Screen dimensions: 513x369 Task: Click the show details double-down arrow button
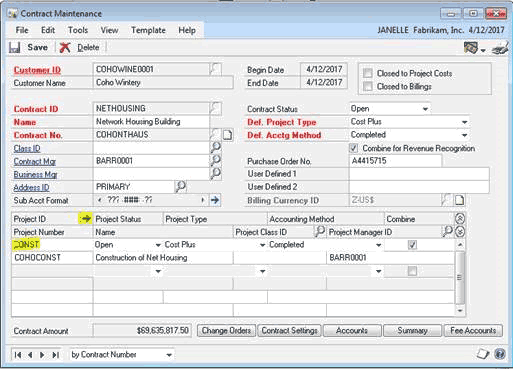pyautogui.click(x=460, y=232)
